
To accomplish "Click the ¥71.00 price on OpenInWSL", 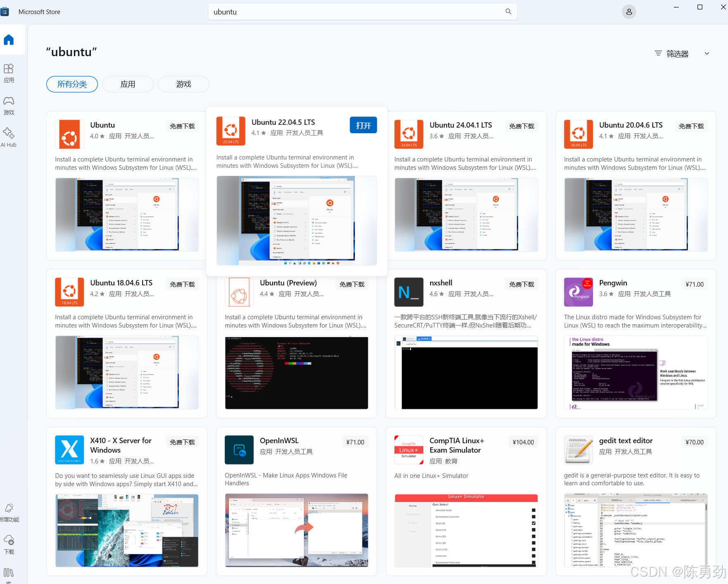I will [355, 442].
